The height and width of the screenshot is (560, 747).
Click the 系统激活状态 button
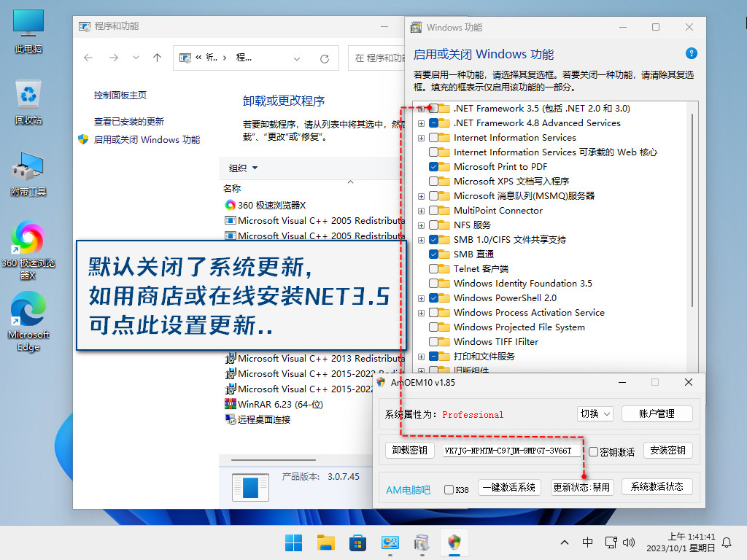pyautogui.click(x=657, y=487)
